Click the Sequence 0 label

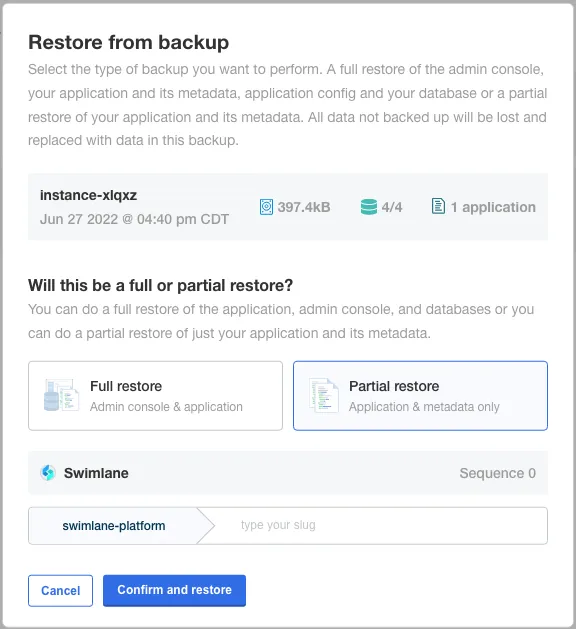(x=497, y=473)
